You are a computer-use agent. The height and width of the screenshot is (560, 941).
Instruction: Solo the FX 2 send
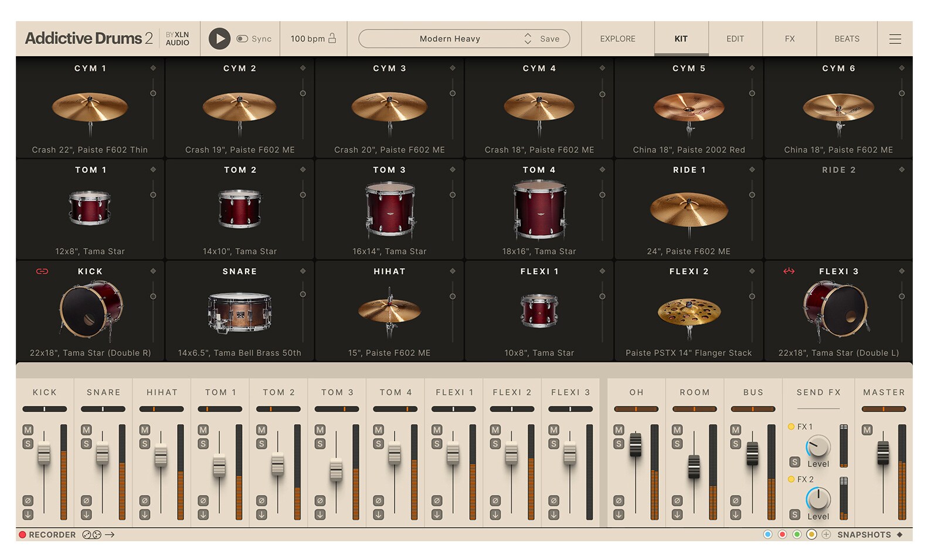click(x=795, y=515)
